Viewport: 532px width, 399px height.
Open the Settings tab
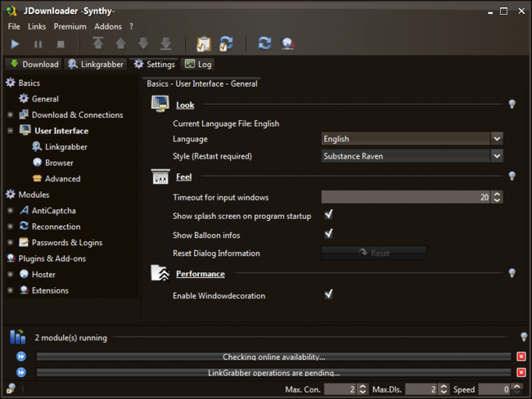click(x=155, y=64)
